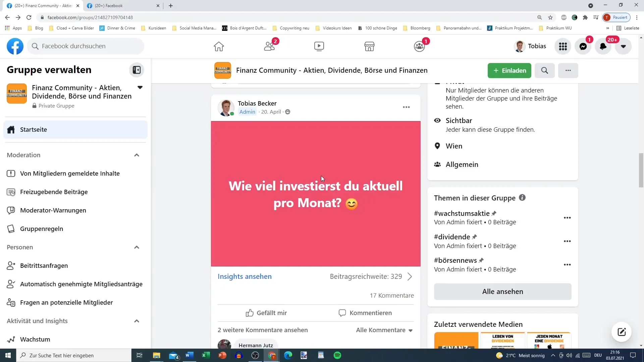Open Beitrittsanfragen in sidebar
The height and width of the screenshot is (362, 644).
(44, 266)
